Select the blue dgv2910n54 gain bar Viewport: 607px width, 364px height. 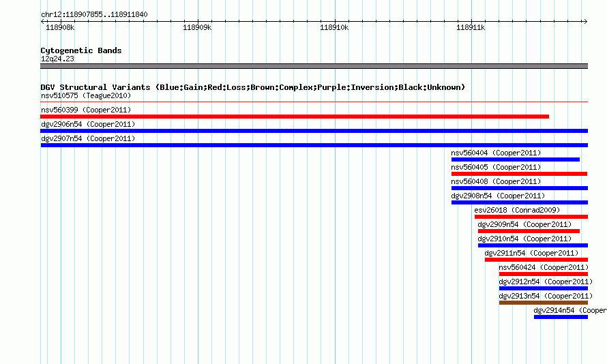point(533,245)
